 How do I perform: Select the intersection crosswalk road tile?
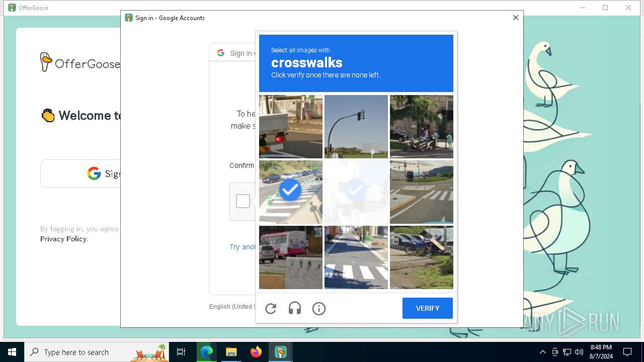[422, 192]
